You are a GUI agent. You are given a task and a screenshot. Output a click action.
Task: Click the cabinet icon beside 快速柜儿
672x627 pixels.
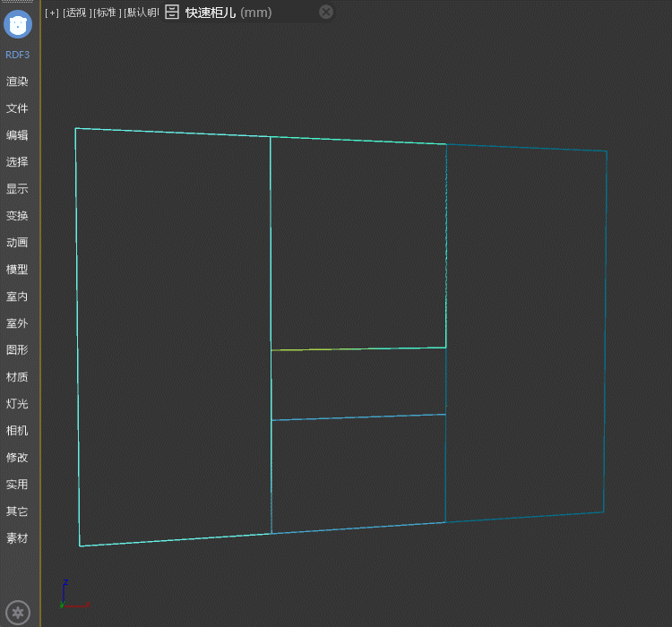[172, 12]
